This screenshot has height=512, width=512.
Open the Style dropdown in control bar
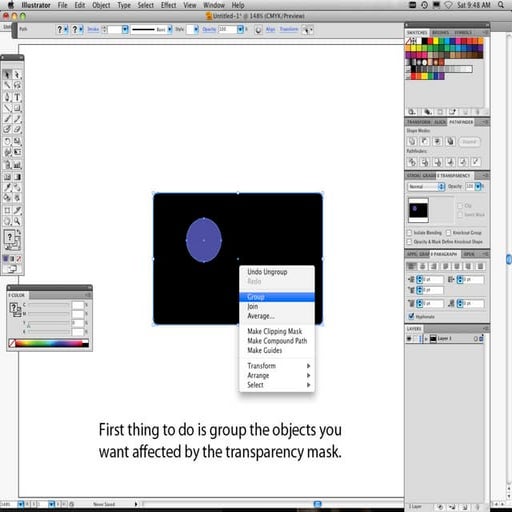(x=196, y=30)
